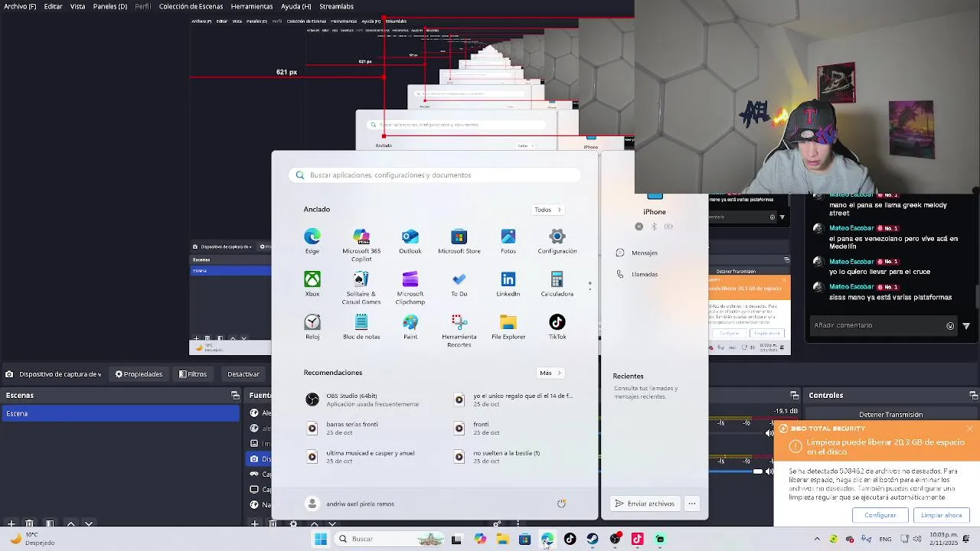Open Steam from the taskbar
The image size is (980, 551).
coord(593,539)
